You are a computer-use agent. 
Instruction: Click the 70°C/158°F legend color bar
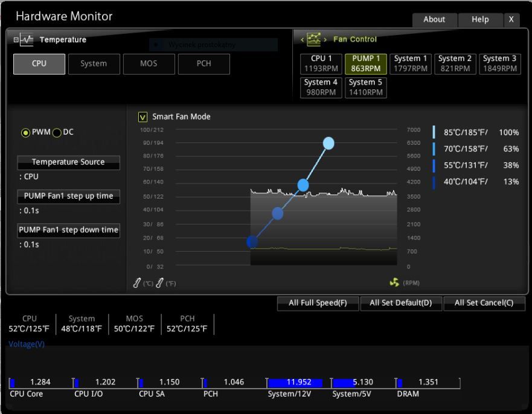(x=434, y=149)
